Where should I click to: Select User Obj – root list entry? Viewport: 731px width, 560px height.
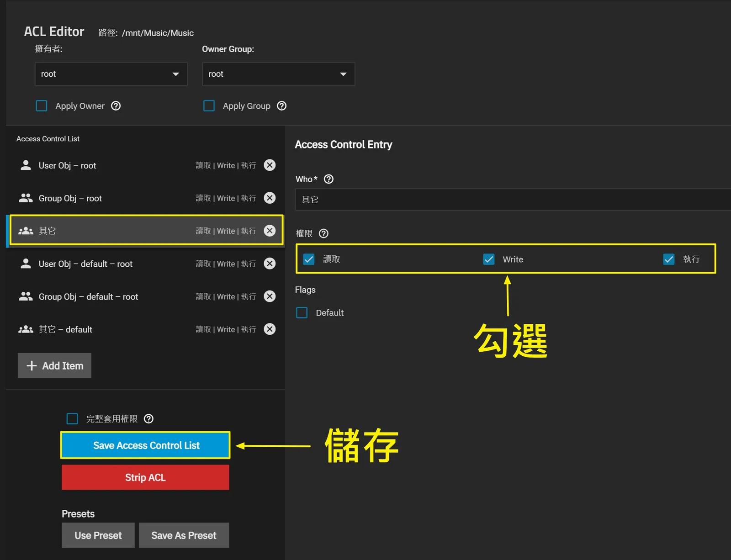coord(145,165)
